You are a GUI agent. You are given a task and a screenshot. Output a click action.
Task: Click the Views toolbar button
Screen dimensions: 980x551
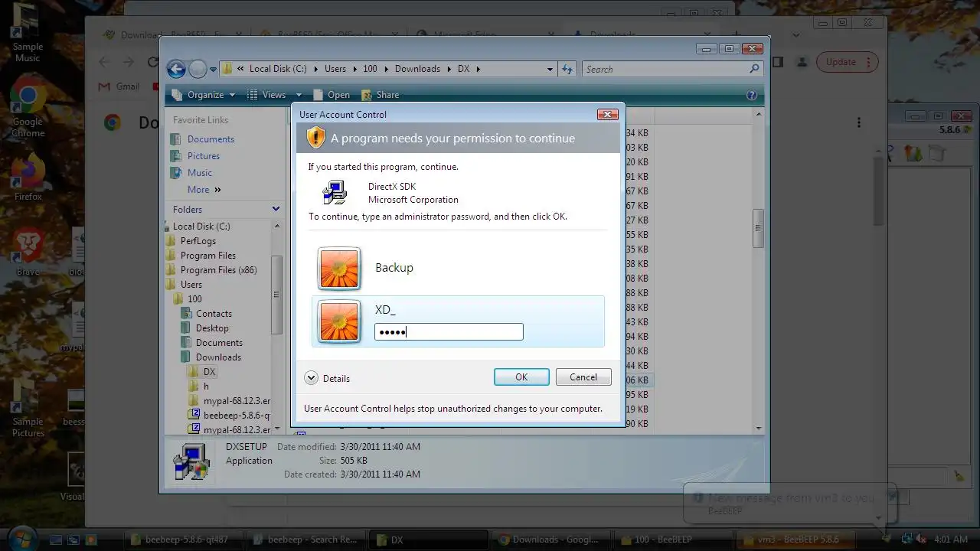coord(266,95)
